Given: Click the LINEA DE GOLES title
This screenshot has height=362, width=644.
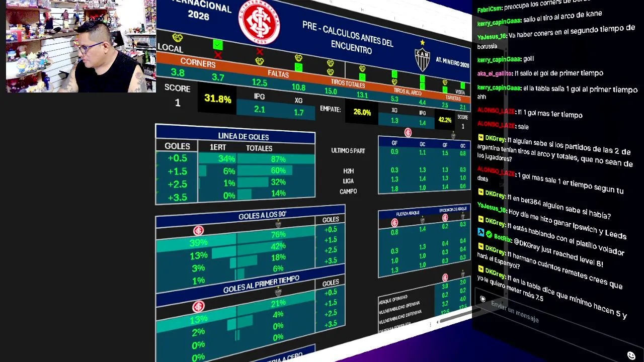Looking at the screenshot, I should tap(244, 137).
